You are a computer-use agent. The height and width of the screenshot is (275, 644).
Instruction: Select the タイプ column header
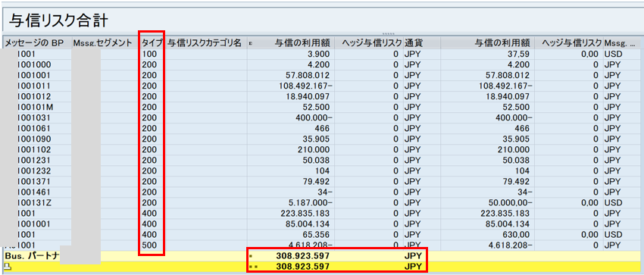click(152, 42)
